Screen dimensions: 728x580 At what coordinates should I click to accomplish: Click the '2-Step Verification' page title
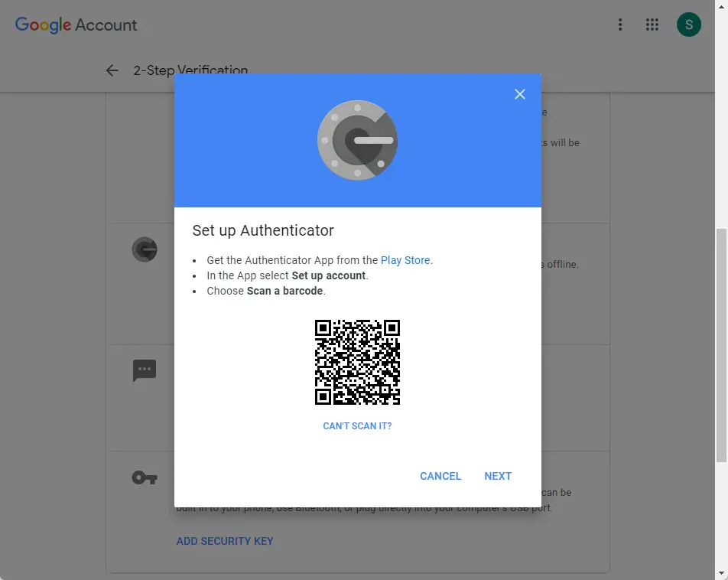[x=190, y=70]
